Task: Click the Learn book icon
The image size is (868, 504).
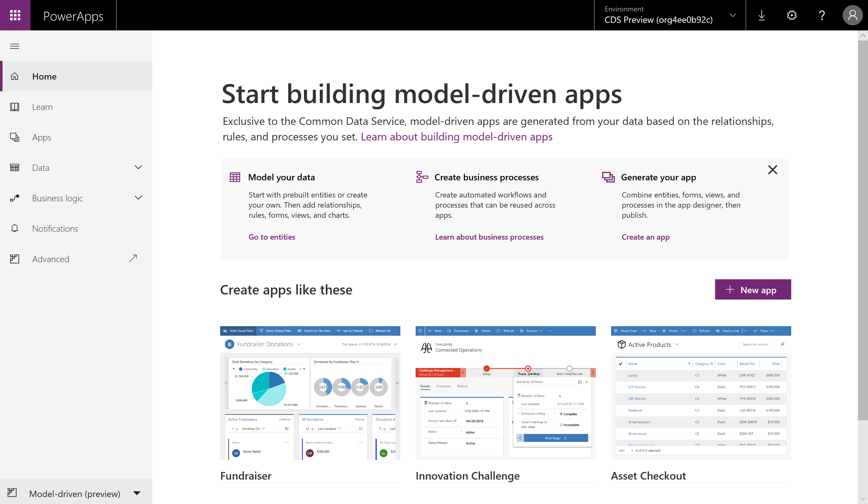Action: pos(15,107)
